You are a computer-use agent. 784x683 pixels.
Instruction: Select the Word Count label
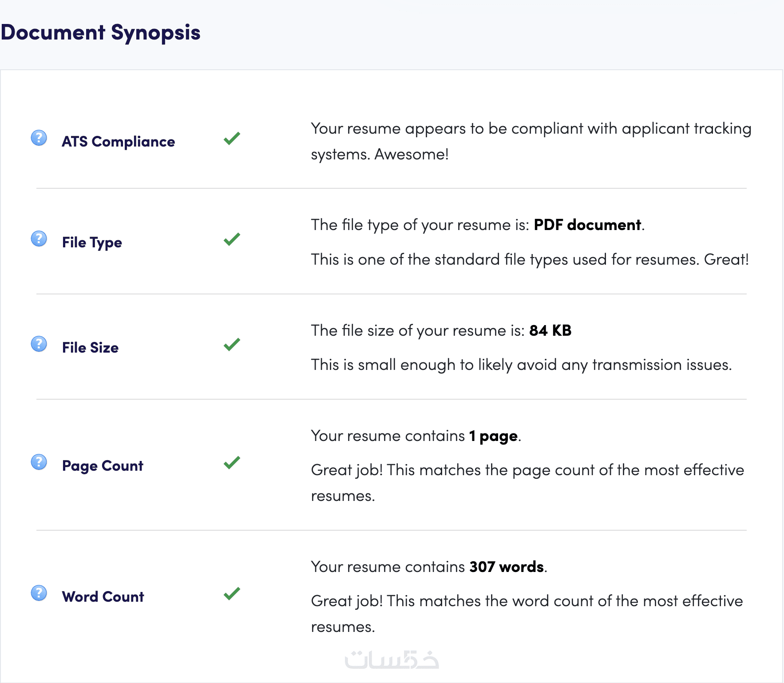click(103, 597)
